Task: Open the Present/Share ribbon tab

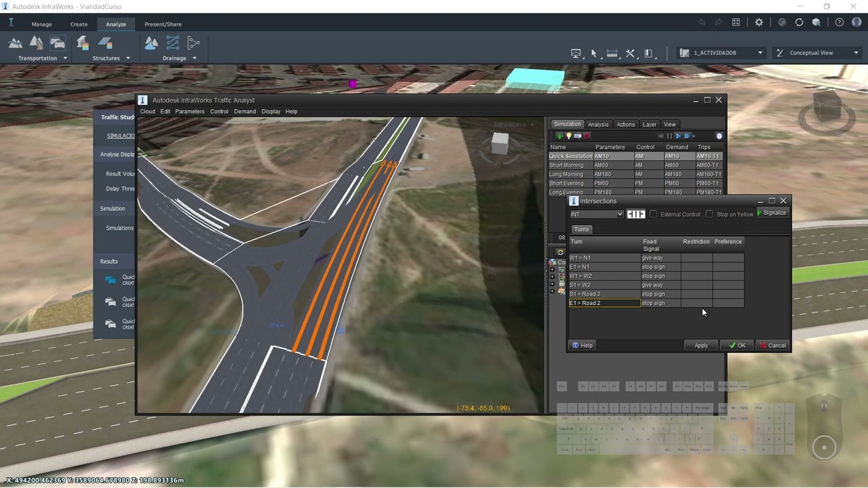Action: click(163, 24)
